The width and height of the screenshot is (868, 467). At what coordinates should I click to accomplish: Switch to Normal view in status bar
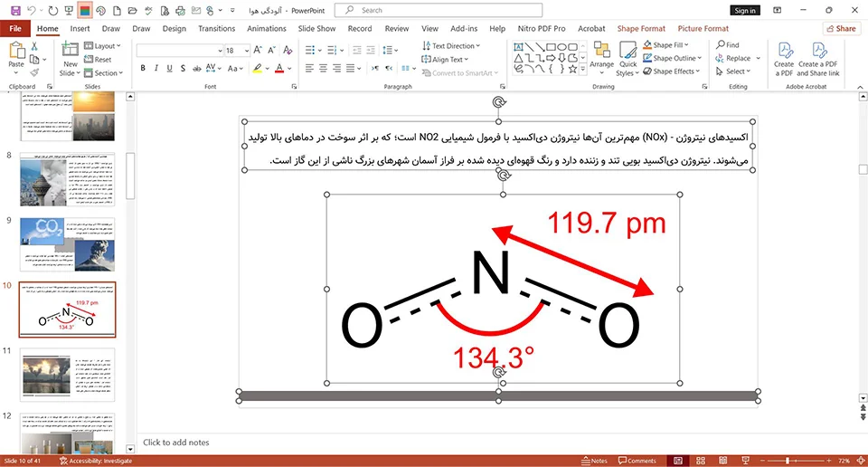click(677, 461)
